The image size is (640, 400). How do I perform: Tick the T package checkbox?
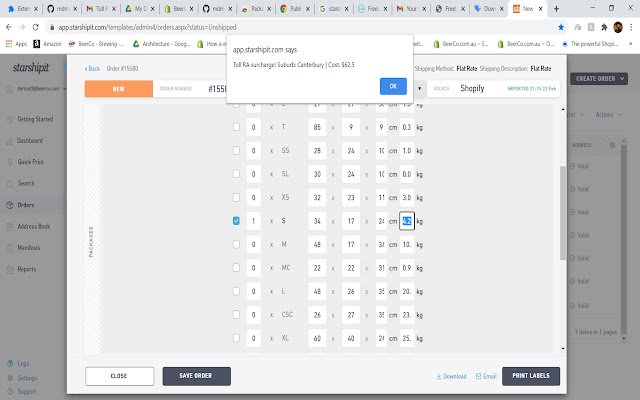[236, 127]
